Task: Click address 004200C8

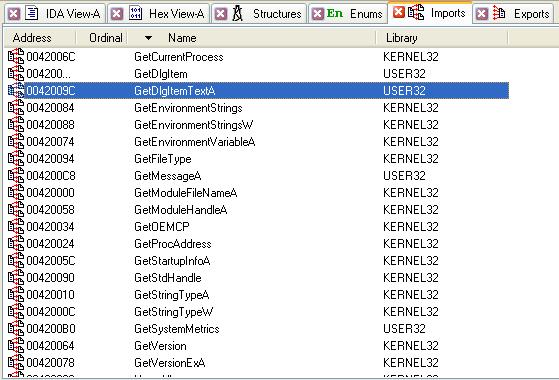Action: tap(51, 176)
